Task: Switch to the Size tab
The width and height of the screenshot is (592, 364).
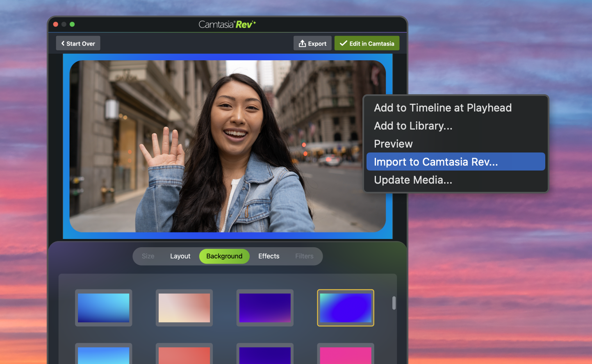Action: tap(148, 256)
